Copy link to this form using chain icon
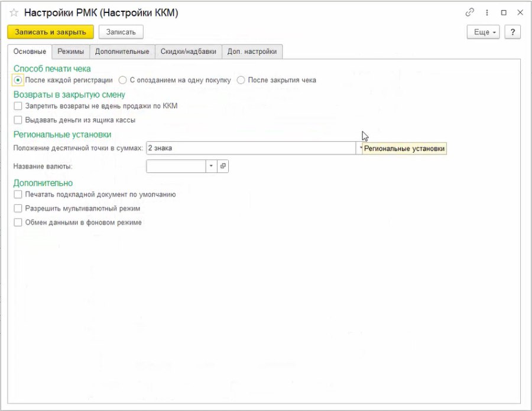 [x=469, y=12]
